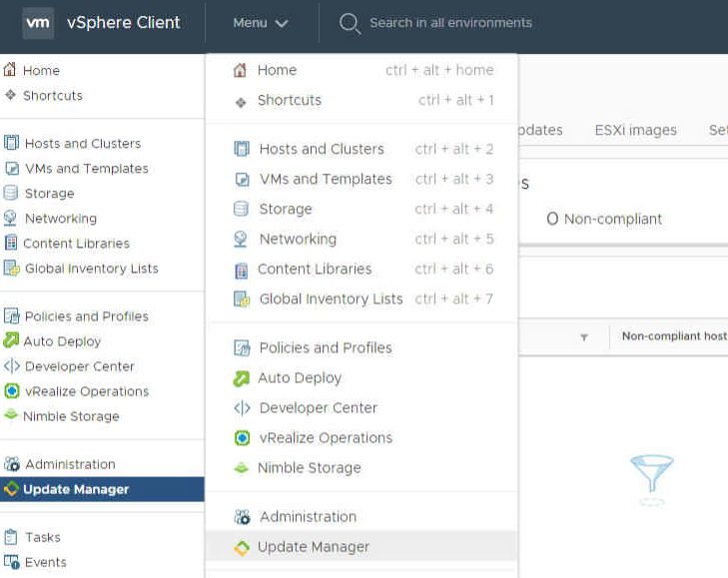
Task: Open the Menu dropdown in header
Action: point(261,23)
